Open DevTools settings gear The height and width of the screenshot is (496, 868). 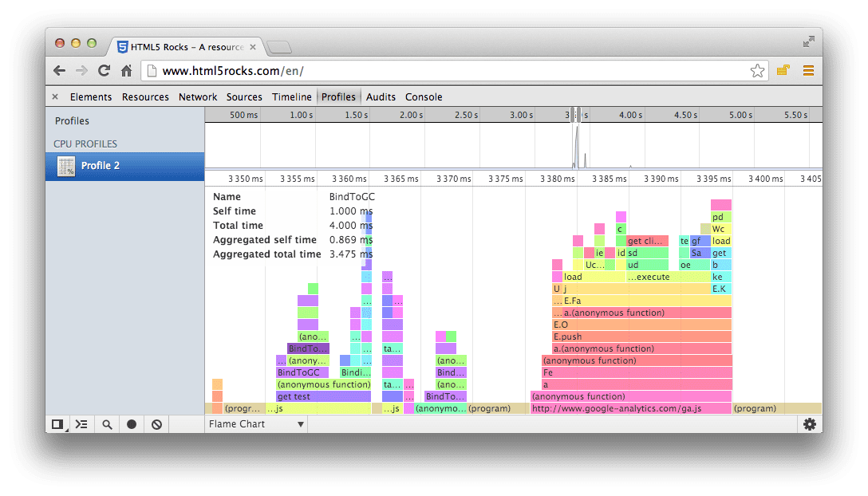click(809, 424)
